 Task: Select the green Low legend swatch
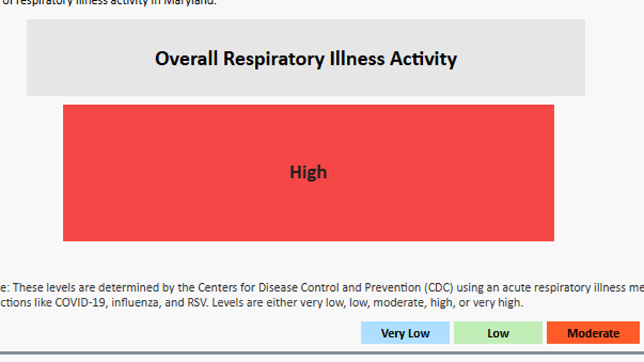[x=498, y=333]
